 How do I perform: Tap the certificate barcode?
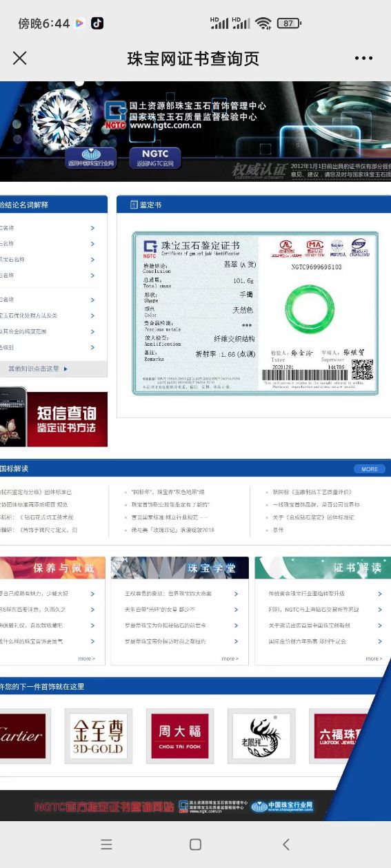[304, 375]
